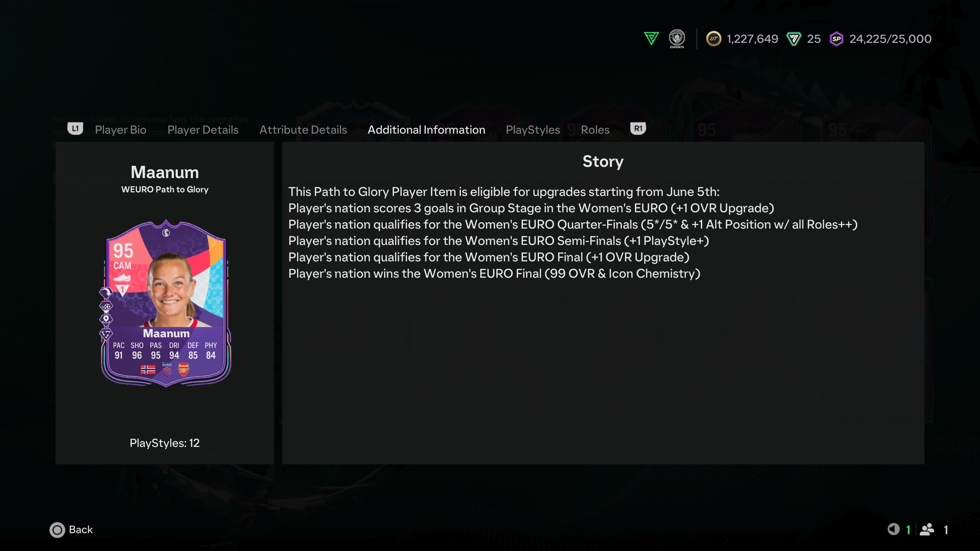Select the online players count icon
The height and width of the screenshot is (551, 980).
pyautogui.click(x=927, y=529)
